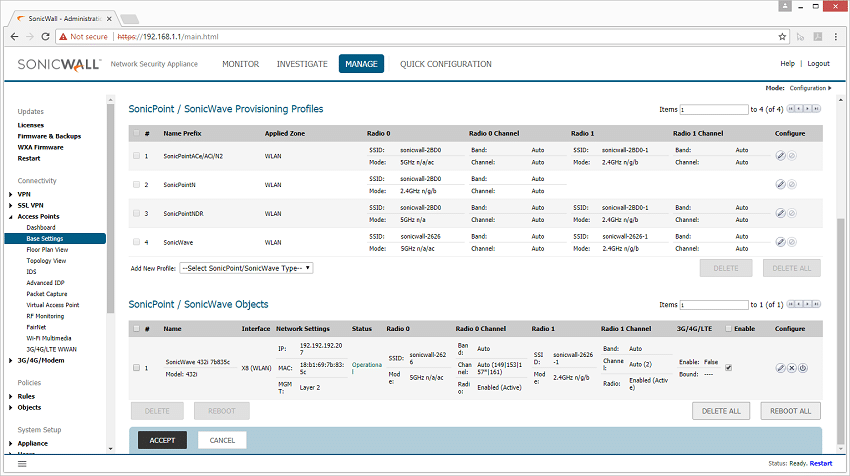Expand the SSL VPN tree node
850x476 pixels.
tap(11, 205)
